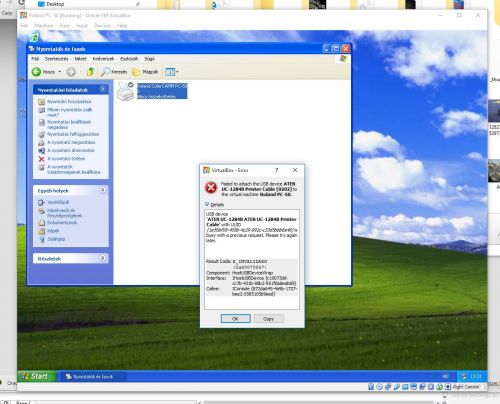Click the green Back arrow button
The height and width of the screenshot is (404, 500).
click(x=36, y=72)
